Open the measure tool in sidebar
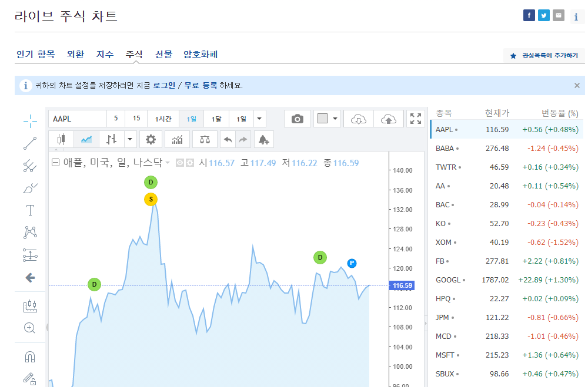The image size is (588, 387). [x=30, y=306]
